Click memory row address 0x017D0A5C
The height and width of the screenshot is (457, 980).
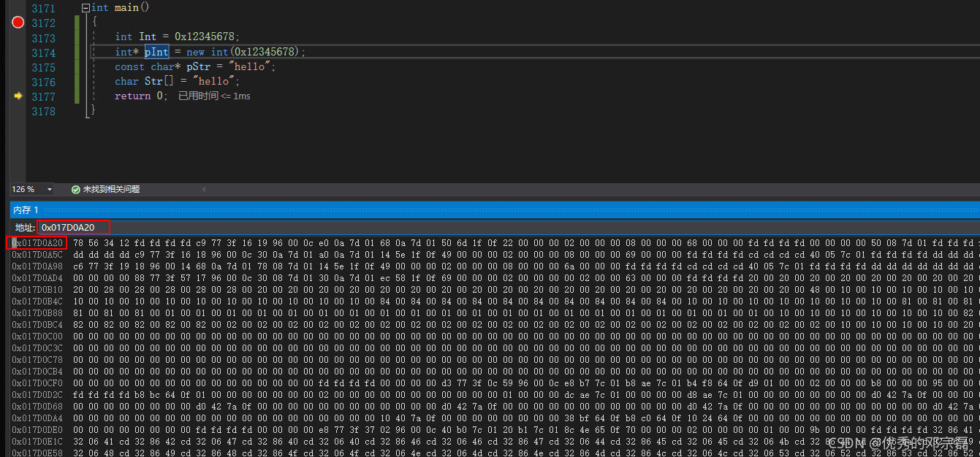(37, 254)
